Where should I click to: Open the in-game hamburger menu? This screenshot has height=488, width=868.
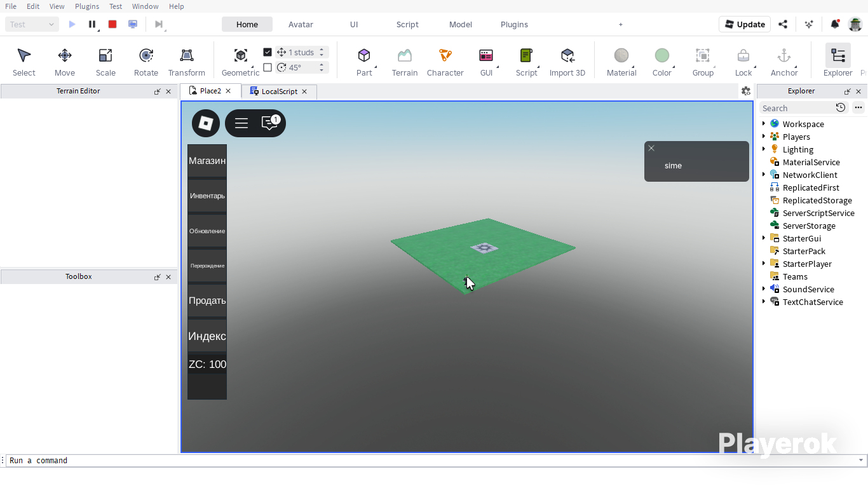[x=241, y=123]
